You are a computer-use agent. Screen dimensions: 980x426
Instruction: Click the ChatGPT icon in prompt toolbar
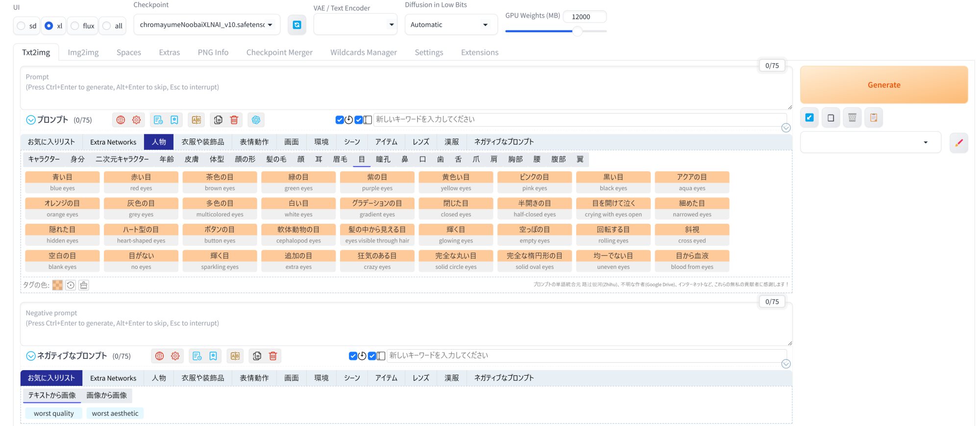[x=256, y=120]
